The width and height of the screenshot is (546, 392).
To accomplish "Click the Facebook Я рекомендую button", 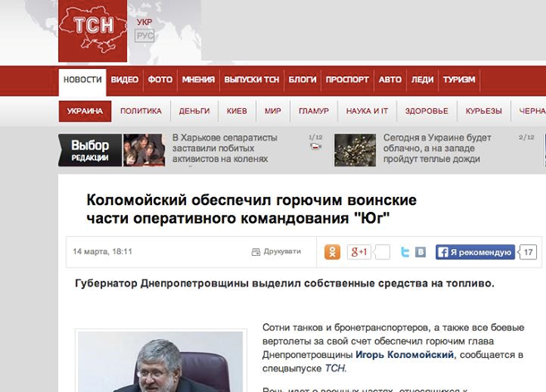I will pyautogui.click(x=475, y=252).
